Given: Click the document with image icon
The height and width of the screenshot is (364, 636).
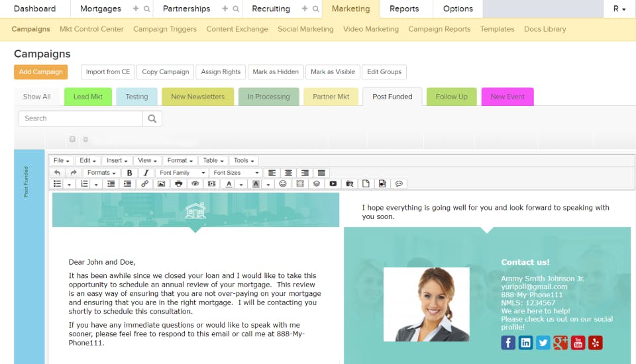Looking at the screenshot, I should (x=382, y=183).
